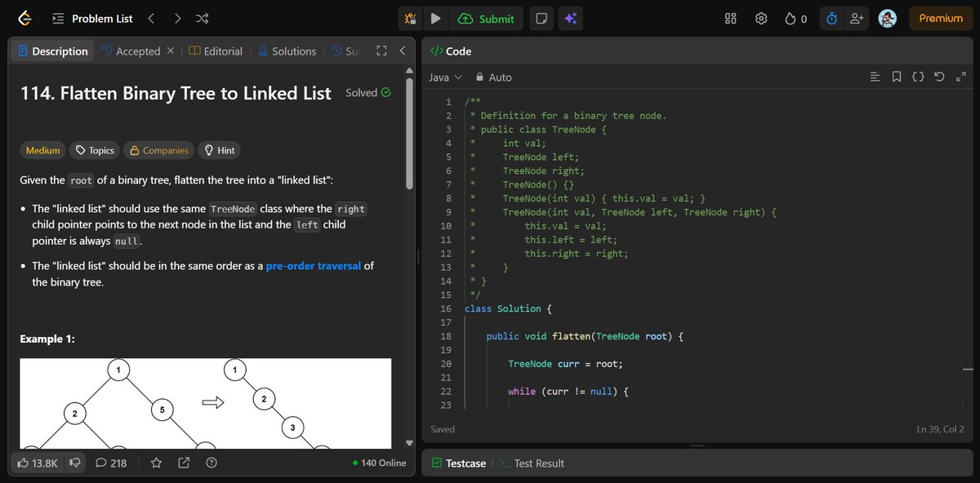The image size is (980, 483).
Task: Click the scroll down arrow of description
Action: coord(410,443)
